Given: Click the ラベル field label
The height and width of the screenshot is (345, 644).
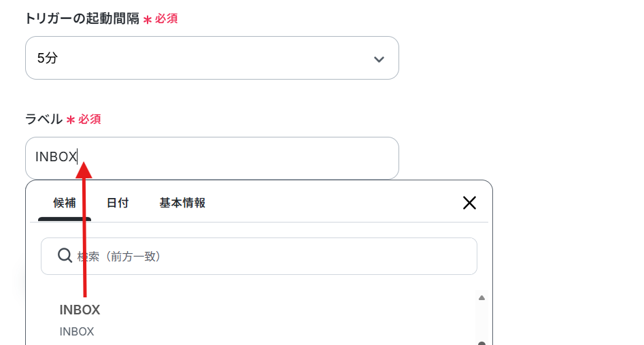Looking at the screenshot, I should point(44,119).
